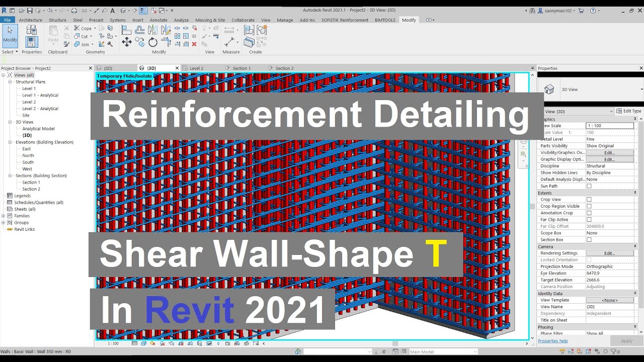Open the Select panel dropdown
Screen dimensions: 644x362
tap(10, 52)
